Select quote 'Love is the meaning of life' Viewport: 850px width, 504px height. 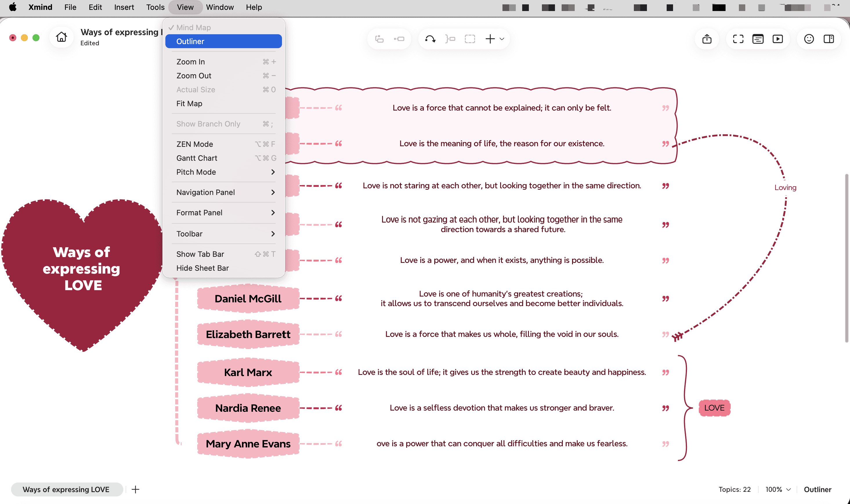pos(502,143)
